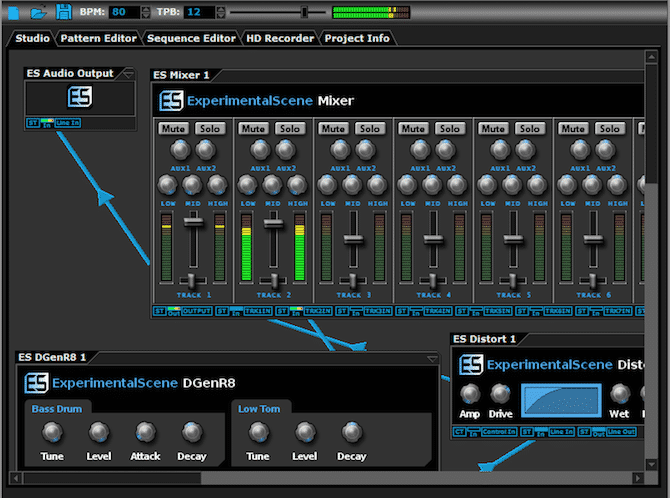Click the Save project floppy icon
Screen dimensions: 670x498
pos(64,12)
